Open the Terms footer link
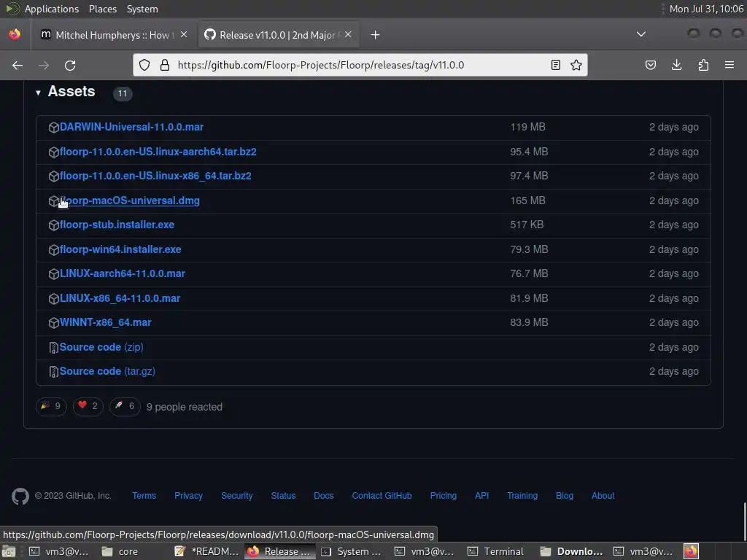 pos(144,496)
